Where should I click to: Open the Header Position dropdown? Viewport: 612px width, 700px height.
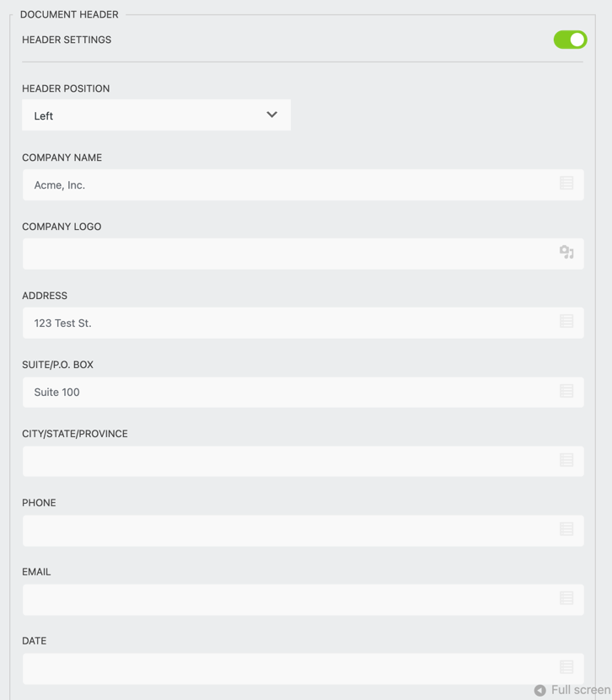tap(156, 115)
